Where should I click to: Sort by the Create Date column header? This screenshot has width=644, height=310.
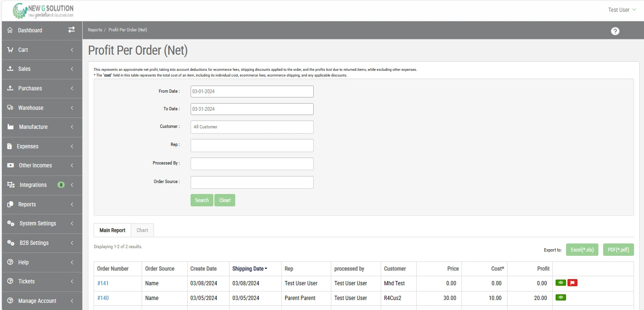pyautogui.click(x=203, y=269)
